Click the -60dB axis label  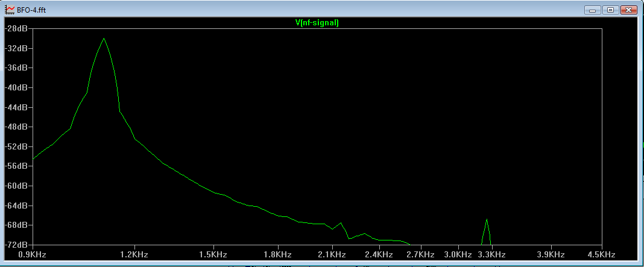[16, 186]
